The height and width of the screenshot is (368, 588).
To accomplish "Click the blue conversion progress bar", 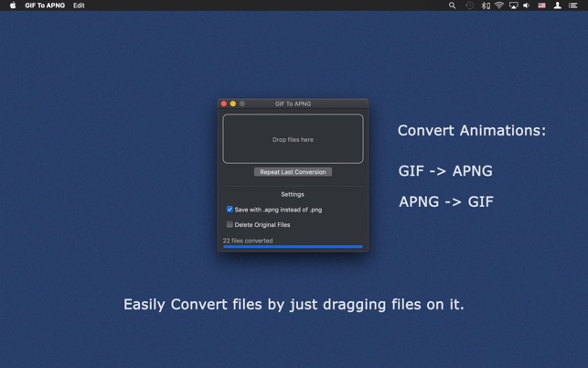I will [293, 247].
